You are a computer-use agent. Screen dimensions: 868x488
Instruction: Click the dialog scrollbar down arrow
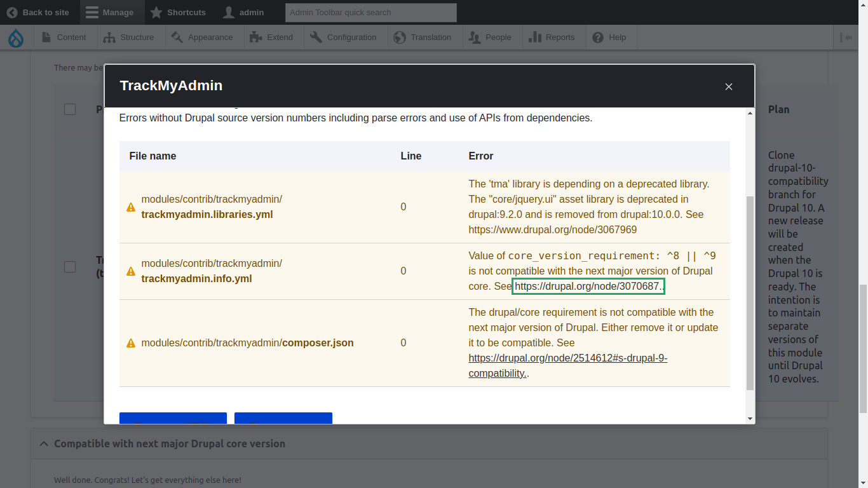click(750, 419)
